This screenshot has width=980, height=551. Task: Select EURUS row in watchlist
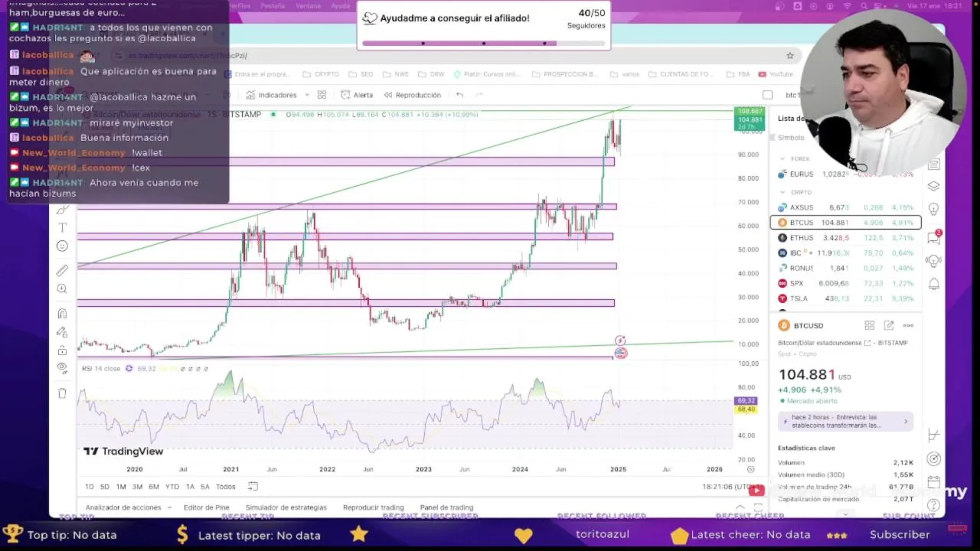point(846,174)
